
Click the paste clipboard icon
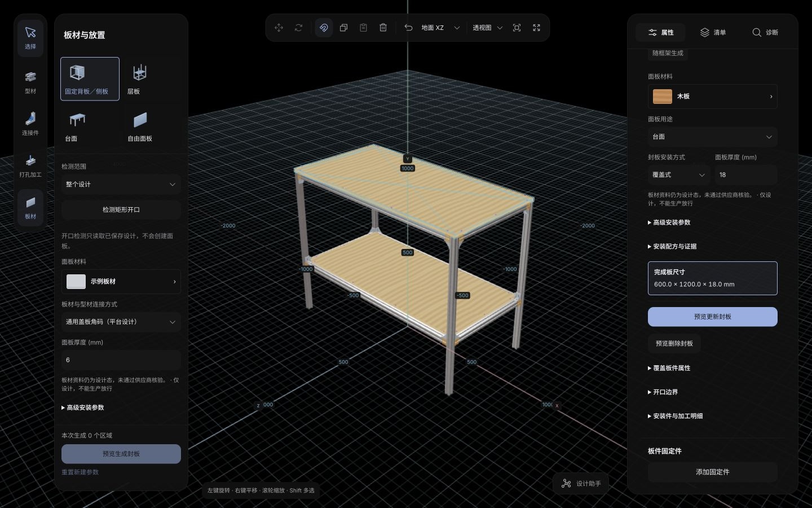[363, 28]
